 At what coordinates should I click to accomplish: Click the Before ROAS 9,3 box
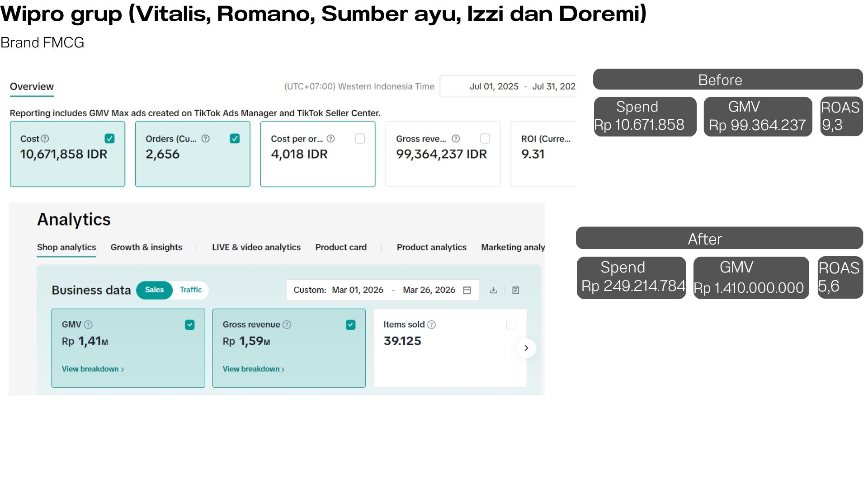841,117
